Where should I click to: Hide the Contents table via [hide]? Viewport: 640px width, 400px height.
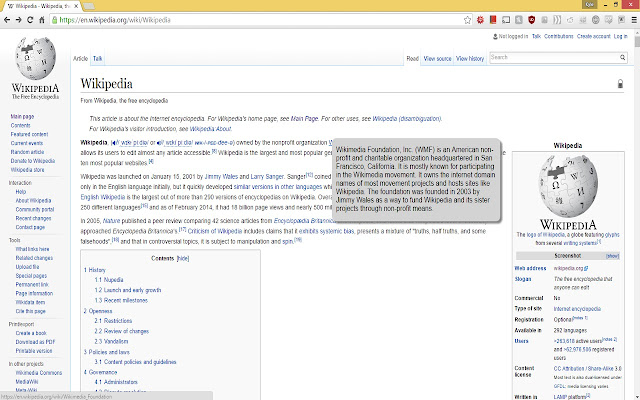183,258
